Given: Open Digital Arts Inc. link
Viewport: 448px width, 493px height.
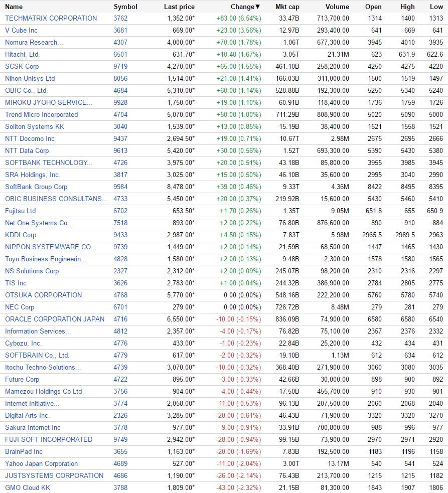Looking at the screenshot, I should pyautogui.click(x=28, y=416).
